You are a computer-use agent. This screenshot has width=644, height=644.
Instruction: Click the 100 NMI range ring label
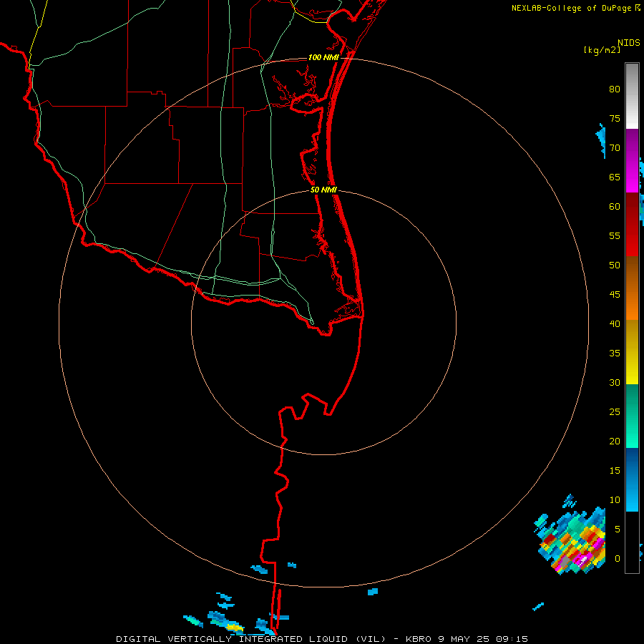(x=323, y=57)
